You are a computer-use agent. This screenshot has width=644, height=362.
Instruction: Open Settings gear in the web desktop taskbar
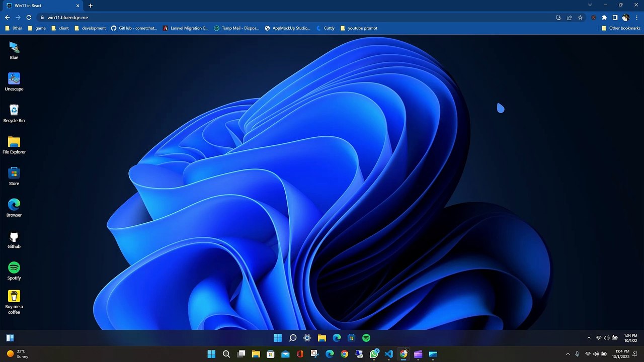click(x=307, y=338)
